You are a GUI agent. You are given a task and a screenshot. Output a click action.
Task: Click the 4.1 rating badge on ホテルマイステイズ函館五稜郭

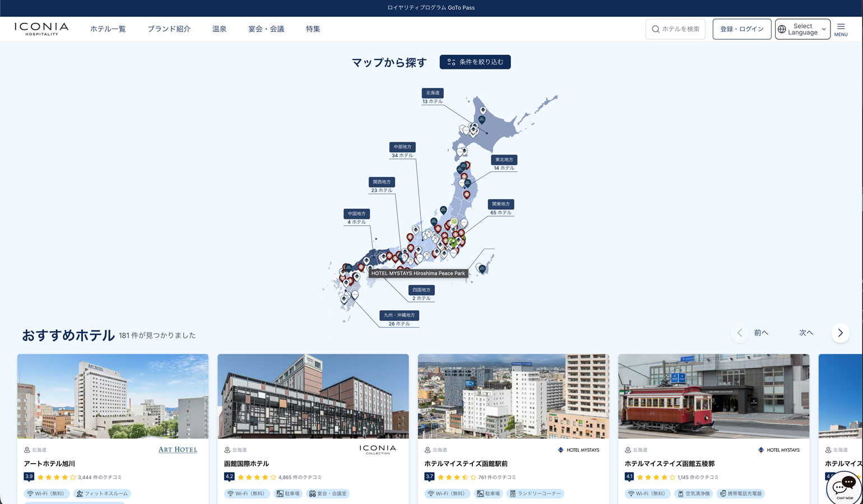[x=629, y=477]
